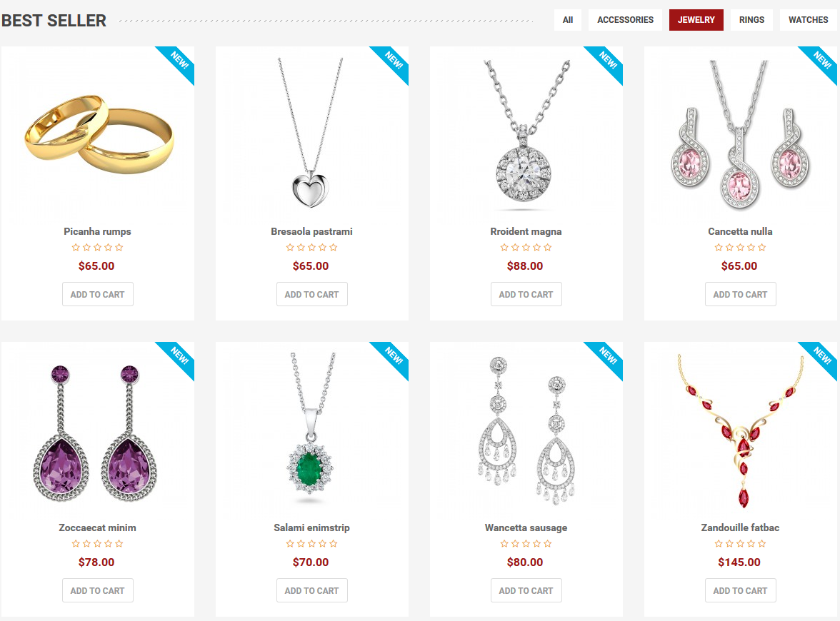Add Rroident magna to cart
Screen dimensions: 840x621
click(526, 294)
